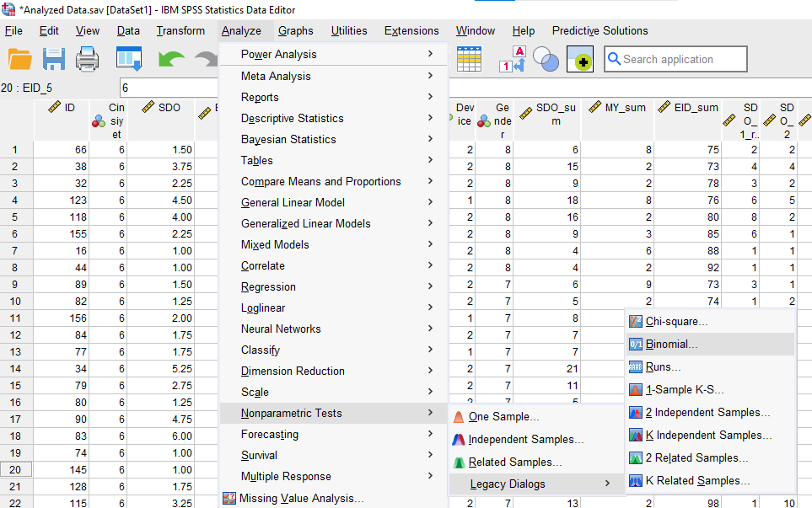
Task: Expand the Dimension Reduction submenu
Action: 333,371
